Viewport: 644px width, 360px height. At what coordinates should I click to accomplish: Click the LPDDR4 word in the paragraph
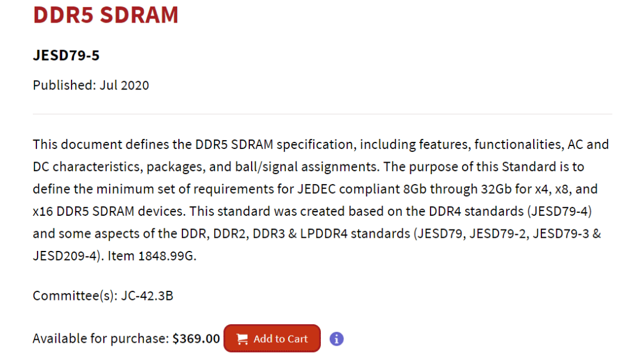click(x=324, y=234)
